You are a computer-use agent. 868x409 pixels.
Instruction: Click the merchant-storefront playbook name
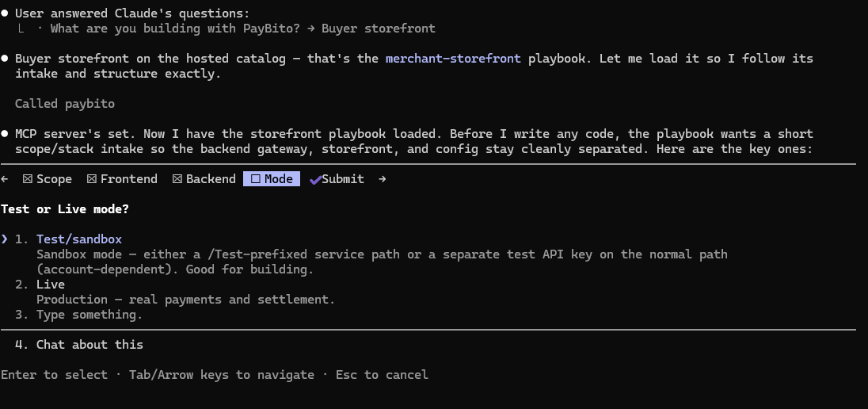(453, 58)
